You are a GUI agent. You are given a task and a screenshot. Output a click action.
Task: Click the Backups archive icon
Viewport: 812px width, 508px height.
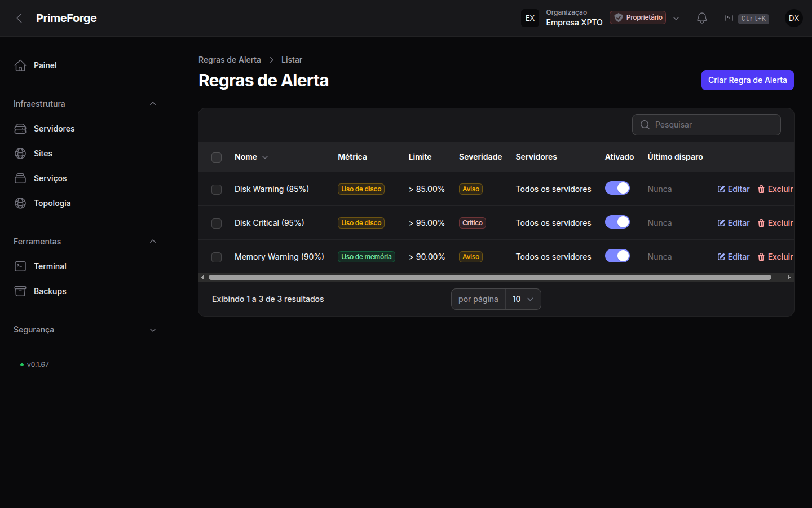pyautogui.click(x=20, y=291)
